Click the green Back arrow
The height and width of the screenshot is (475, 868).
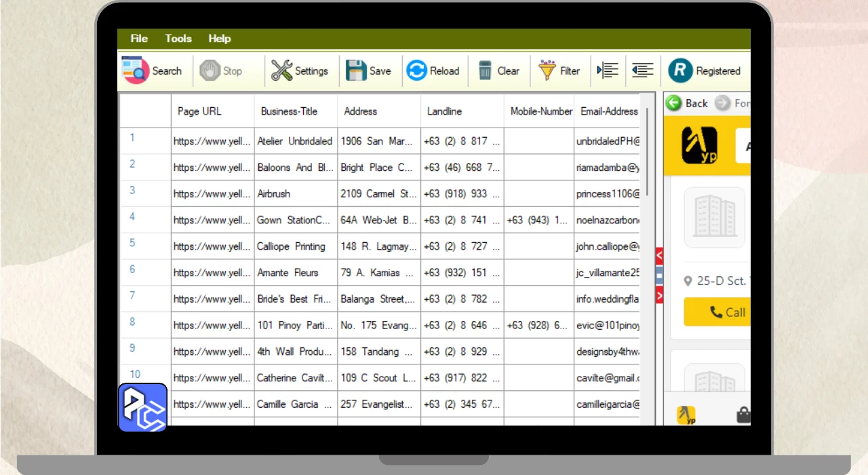point(673,103)
